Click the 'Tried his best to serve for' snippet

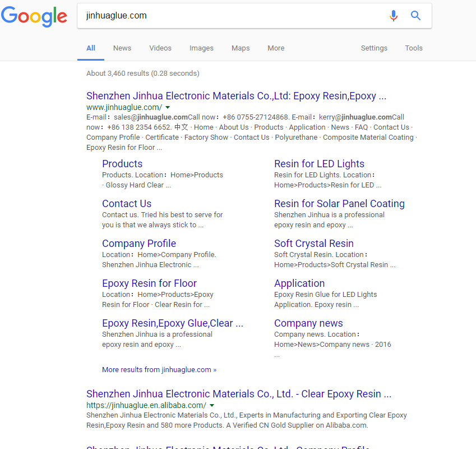(182, 215)
